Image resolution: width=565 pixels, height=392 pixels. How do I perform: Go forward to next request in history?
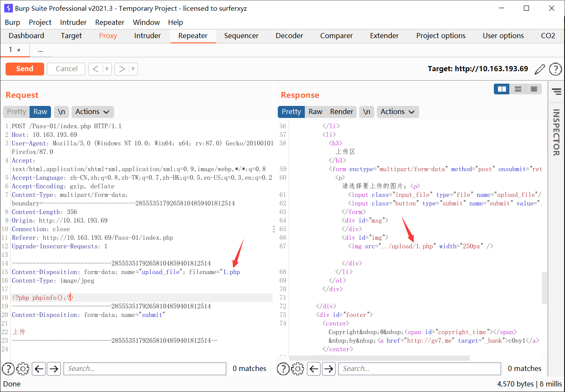[x=122, y=69]
